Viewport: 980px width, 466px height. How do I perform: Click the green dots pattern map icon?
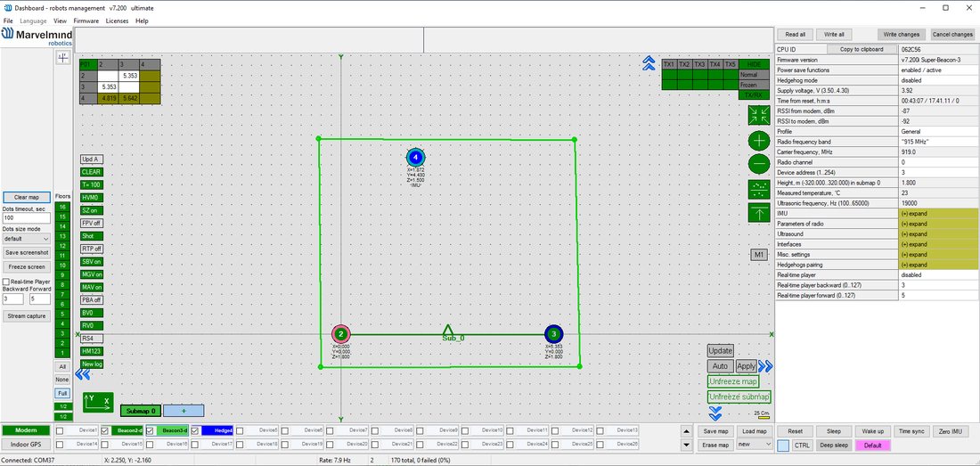point(759,189)
